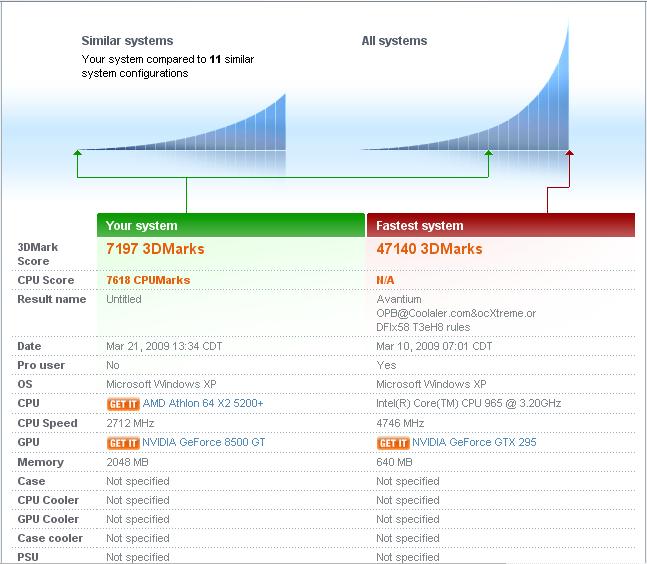Click the date Mar 21, 2009 13:34 CDT
647x564 pixels.
pos(164,346)
